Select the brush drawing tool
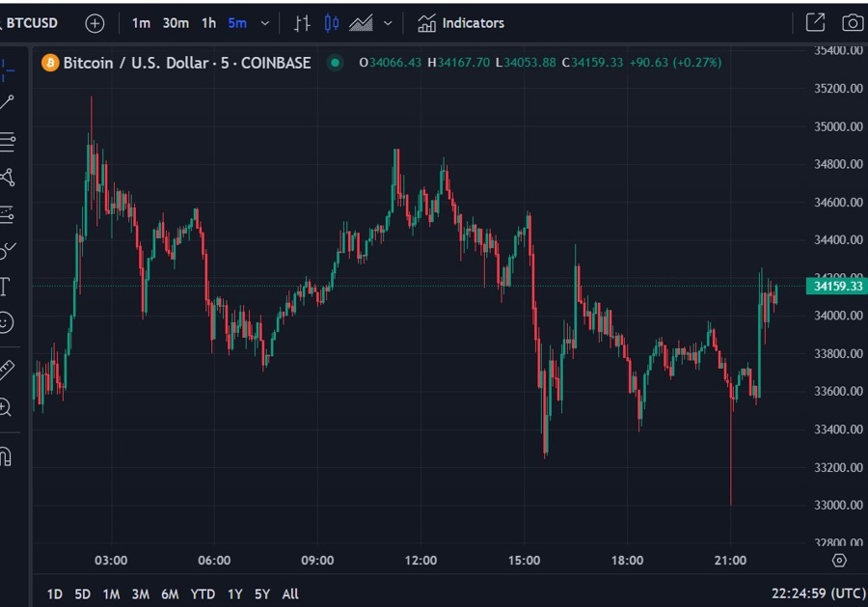This screenshot has height=607, width=868. click(7, 251)
